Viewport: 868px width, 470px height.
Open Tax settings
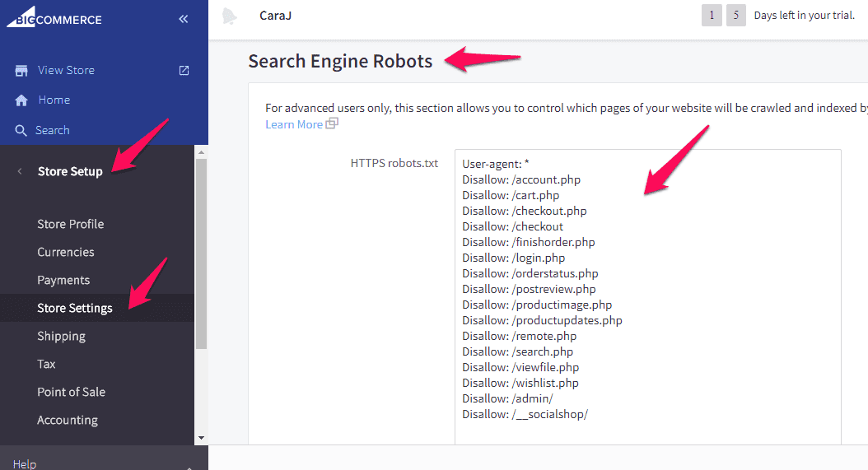(46, 364)
